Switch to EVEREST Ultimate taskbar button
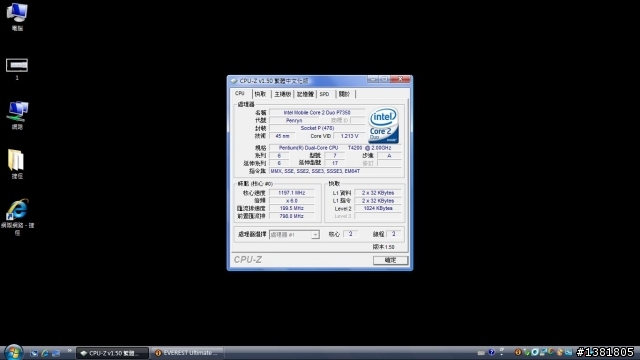This screenshot has height=360, width=640. point(187,353)
